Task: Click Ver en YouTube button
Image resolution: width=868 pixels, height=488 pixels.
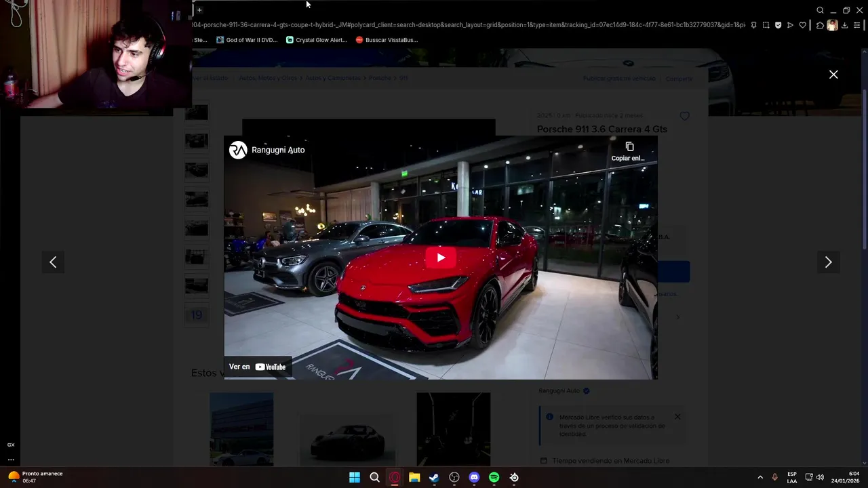Action: [258, 367]
